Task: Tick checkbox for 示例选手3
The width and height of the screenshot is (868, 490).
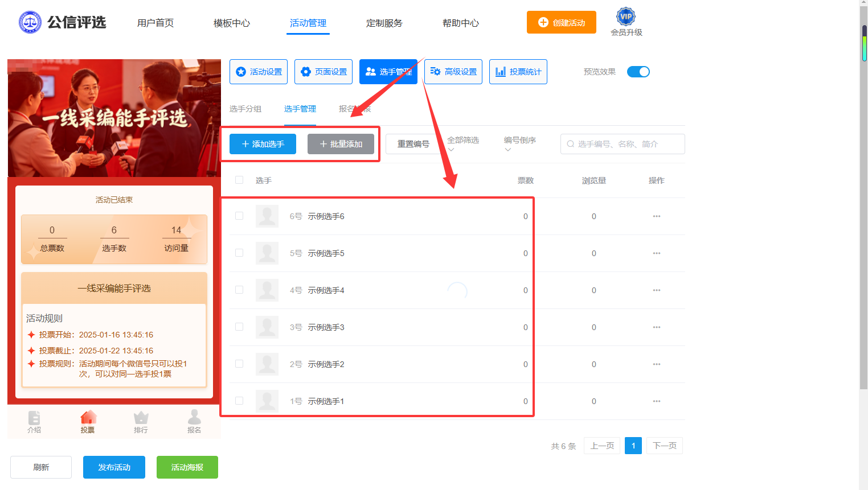Action: point(239,327)
